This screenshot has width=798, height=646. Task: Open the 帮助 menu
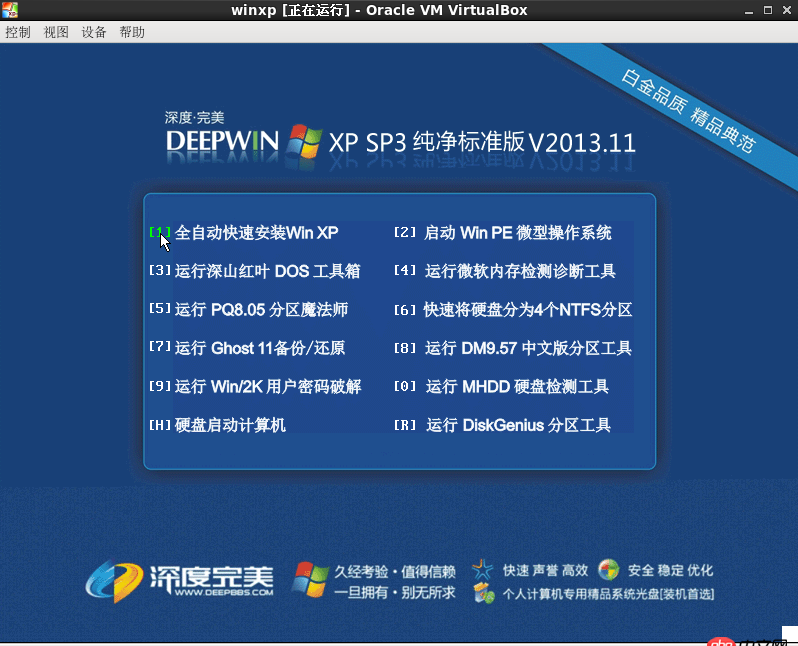coord(132,32)
